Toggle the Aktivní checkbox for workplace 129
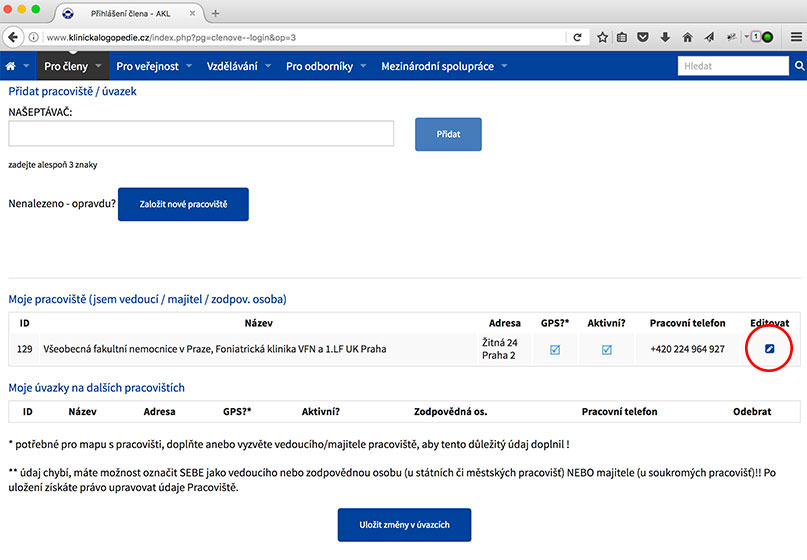 click(x=606, y=349)
